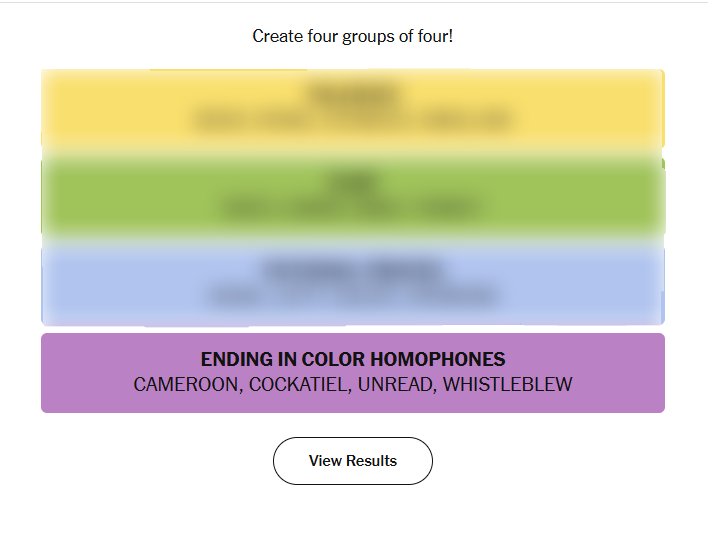This screenshot has width=708, height=533.
Task: Click the blurred title in the blue group
Action: (352, 270)
